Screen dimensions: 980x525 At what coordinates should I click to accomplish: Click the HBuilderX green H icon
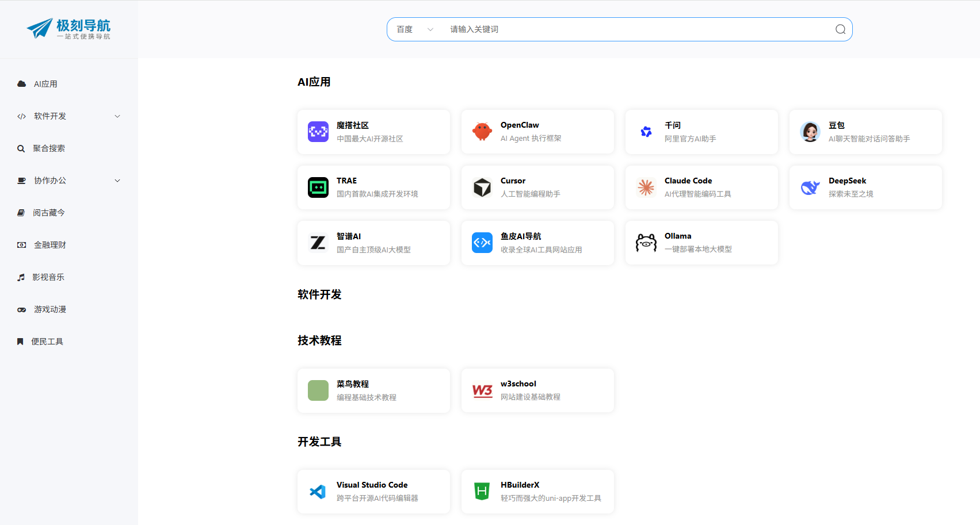[x=482, y=492]
